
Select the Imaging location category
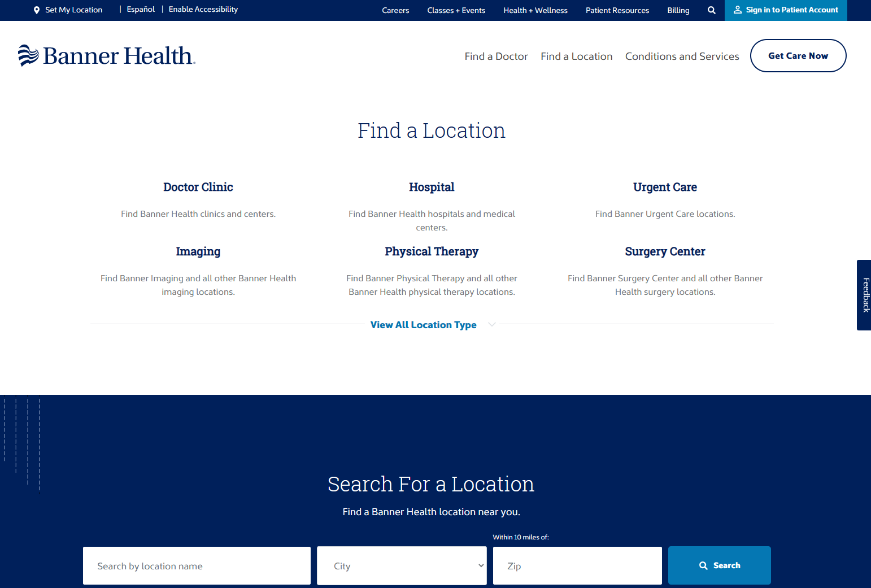point(198,251)
